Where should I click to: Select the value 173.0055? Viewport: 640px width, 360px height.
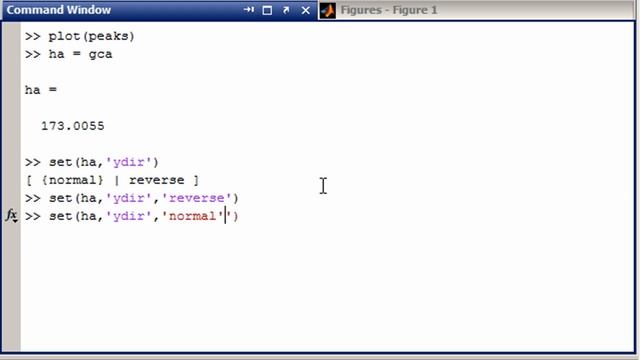(x=73, y=126)
